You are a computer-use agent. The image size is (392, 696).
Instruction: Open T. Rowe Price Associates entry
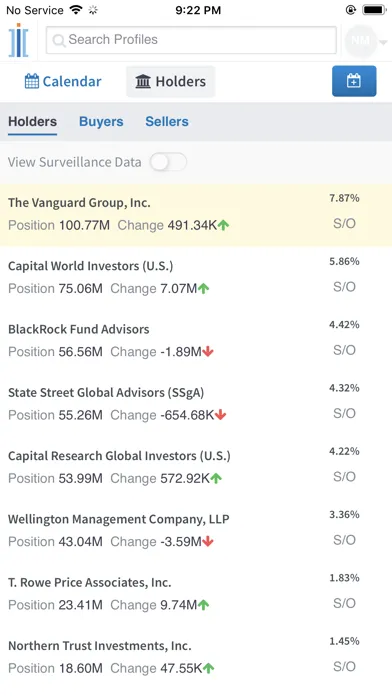click(196, 594)
